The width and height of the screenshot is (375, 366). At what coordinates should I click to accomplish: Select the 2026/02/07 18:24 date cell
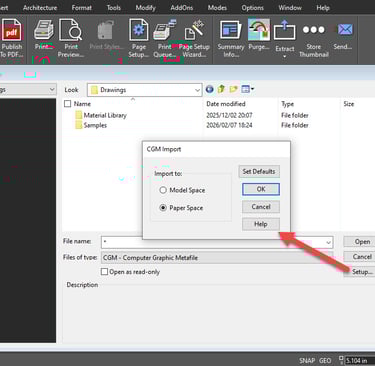pyautogui.click(x=229, y=125)
